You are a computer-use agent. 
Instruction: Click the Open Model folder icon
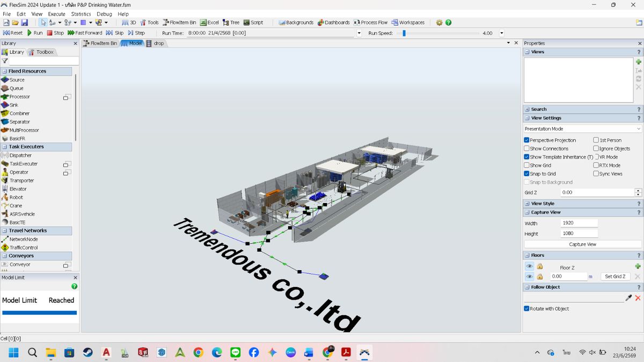16,23
